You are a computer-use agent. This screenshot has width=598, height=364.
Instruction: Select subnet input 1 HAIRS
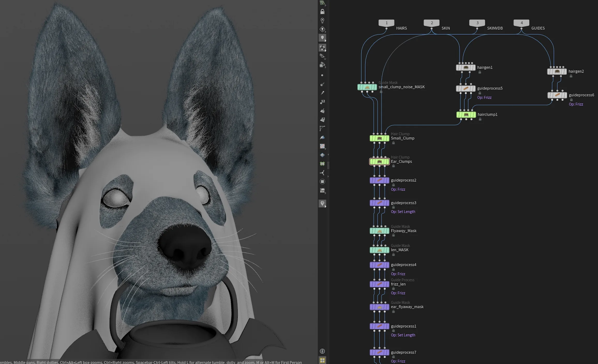[386, 23]
